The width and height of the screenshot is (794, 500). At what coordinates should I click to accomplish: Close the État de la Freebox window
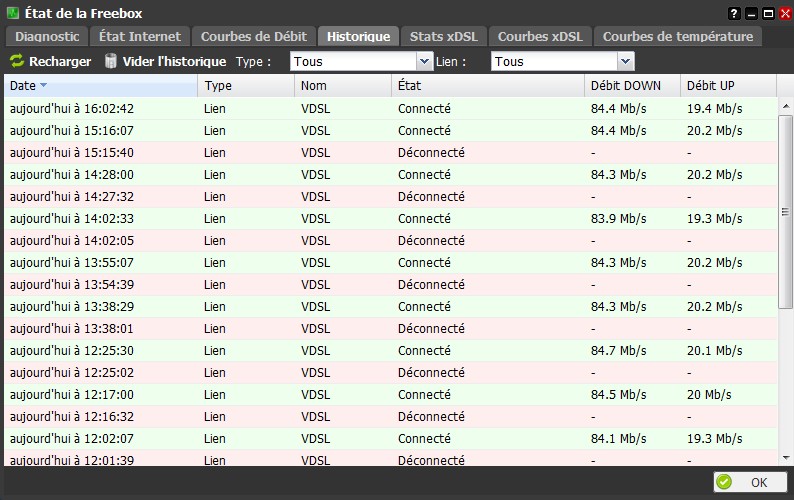click(785, 14)
